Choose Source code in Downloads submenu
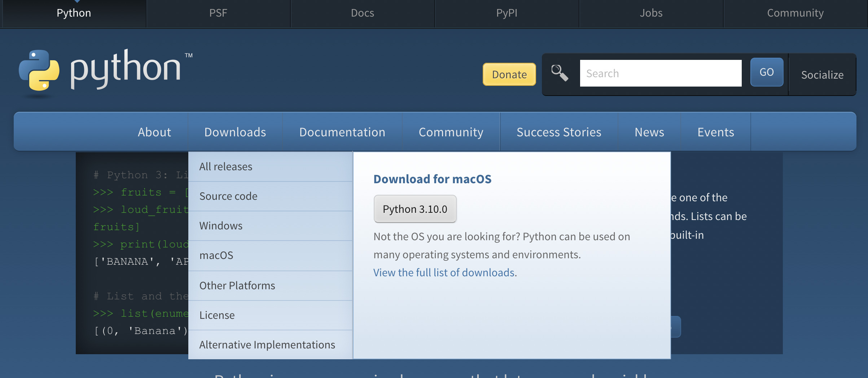Screen dimensions: 868x378 point(228,196)
